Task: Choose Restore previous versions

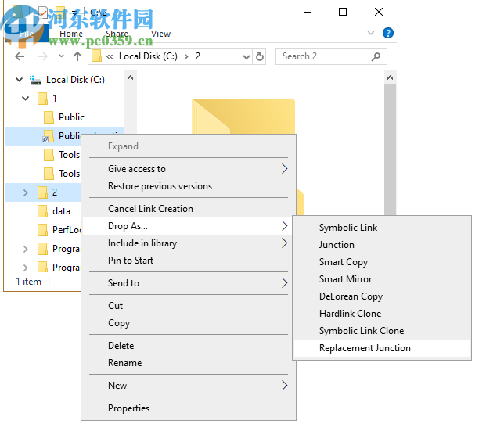Action: click(x=189, y=186)
